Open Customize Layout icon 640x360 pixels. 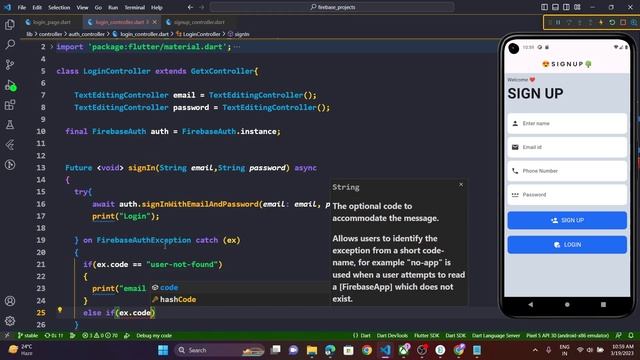click(x=577, y=7)
